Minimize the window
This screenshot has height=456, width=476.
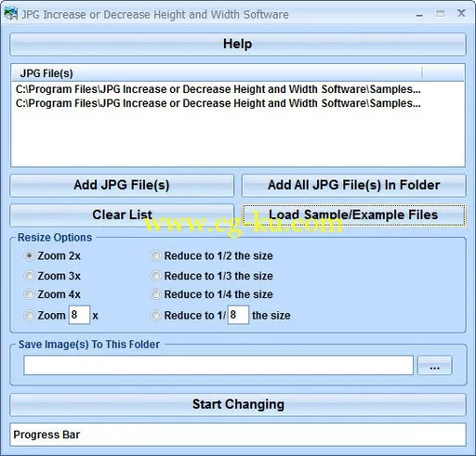[x=419, y=14]
